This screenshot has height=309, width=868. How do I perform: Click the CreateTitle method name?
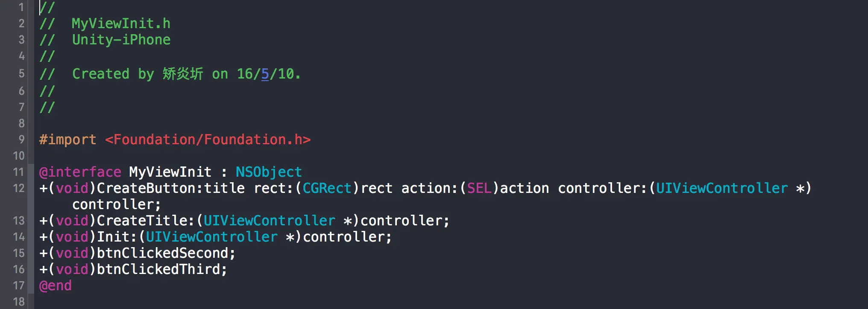click(x=142, y=221)
